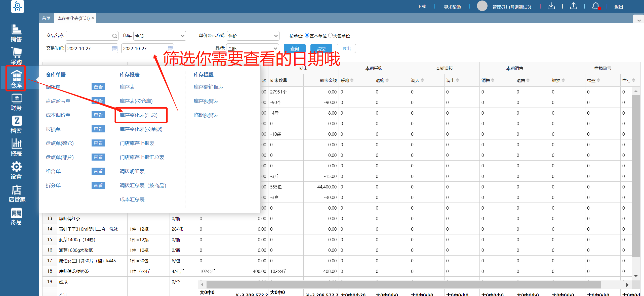Click the app logo at top-left
Viewport: 644px width, 296px height.
pyautogui.click(x=18, y=6)
